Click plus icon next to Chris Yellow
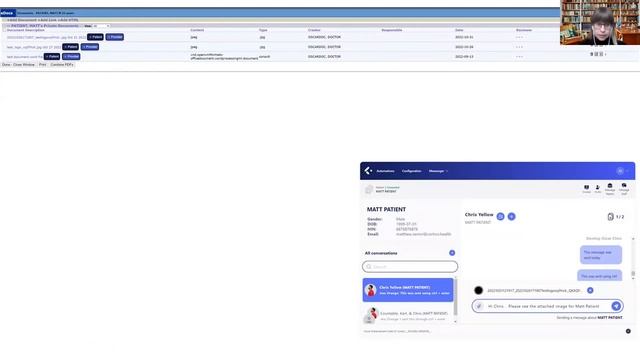Viewport: 640px width, 360px height. [511, 216]
